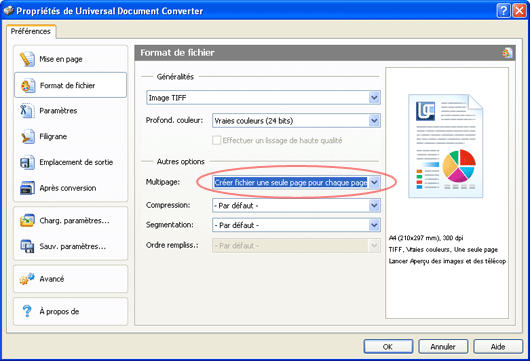Click the title bar help question button

pos(503,11)
